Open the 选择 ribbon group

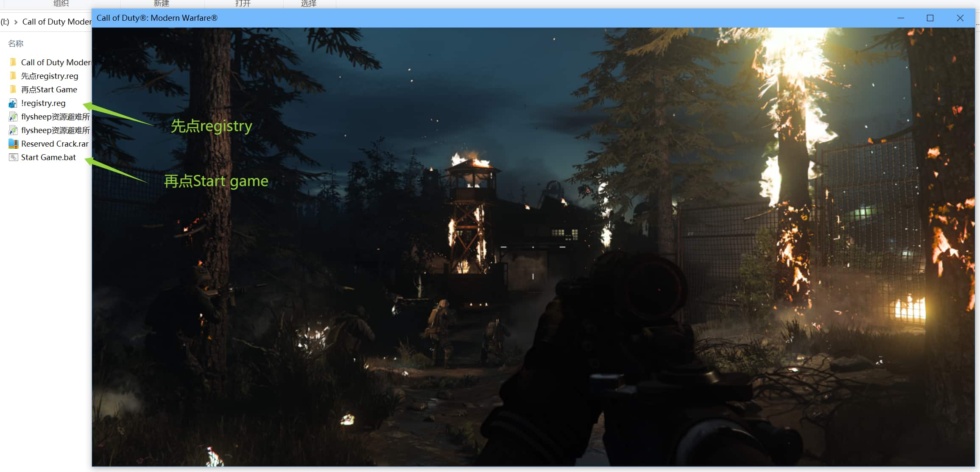pos(309,3)
